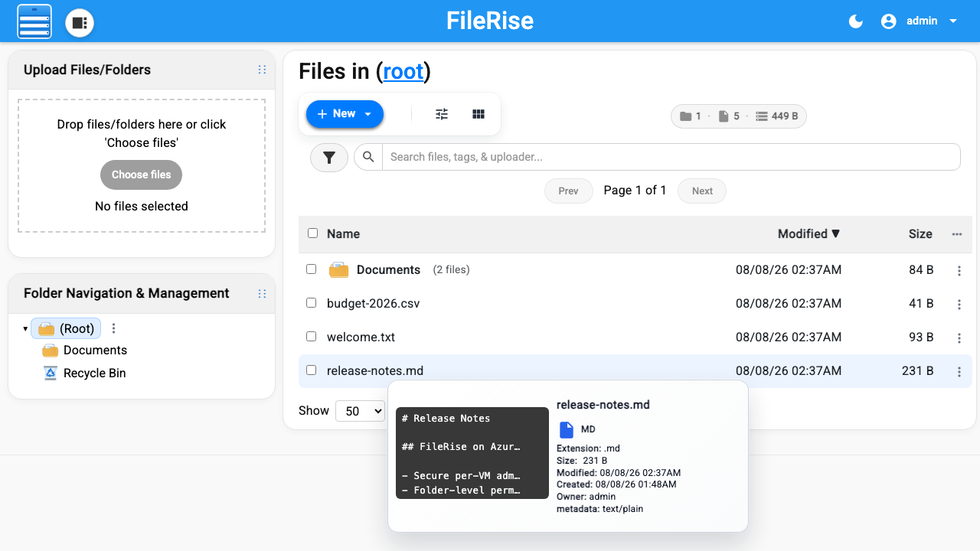Open the admin user menu
980x551 pixels.
[x=931, y=21]
